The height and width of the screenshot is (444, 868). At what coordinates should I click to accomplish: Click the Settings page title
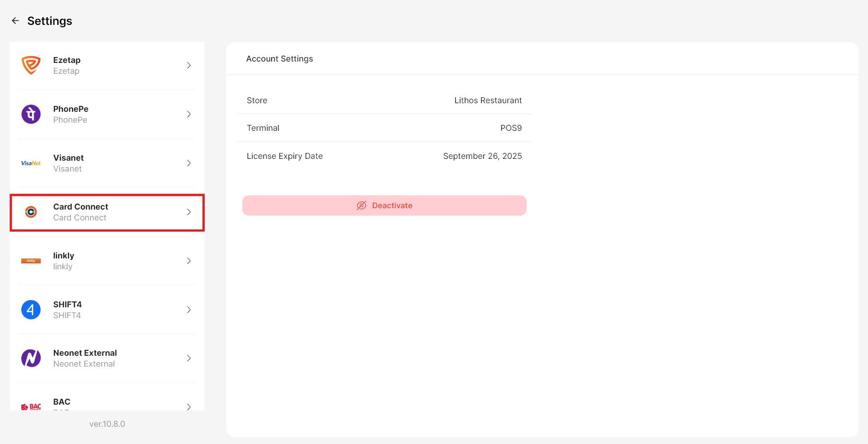[50, 21]
